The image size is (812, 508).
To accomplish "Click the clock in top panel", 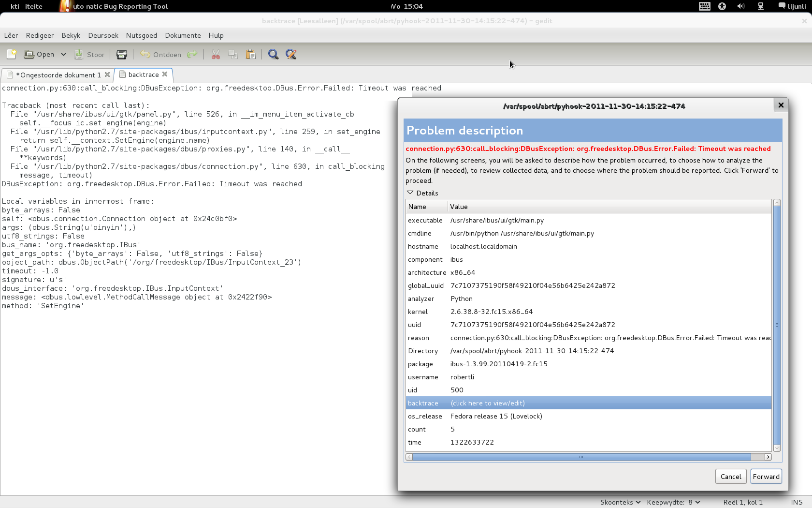I will [x=406, y=6].
